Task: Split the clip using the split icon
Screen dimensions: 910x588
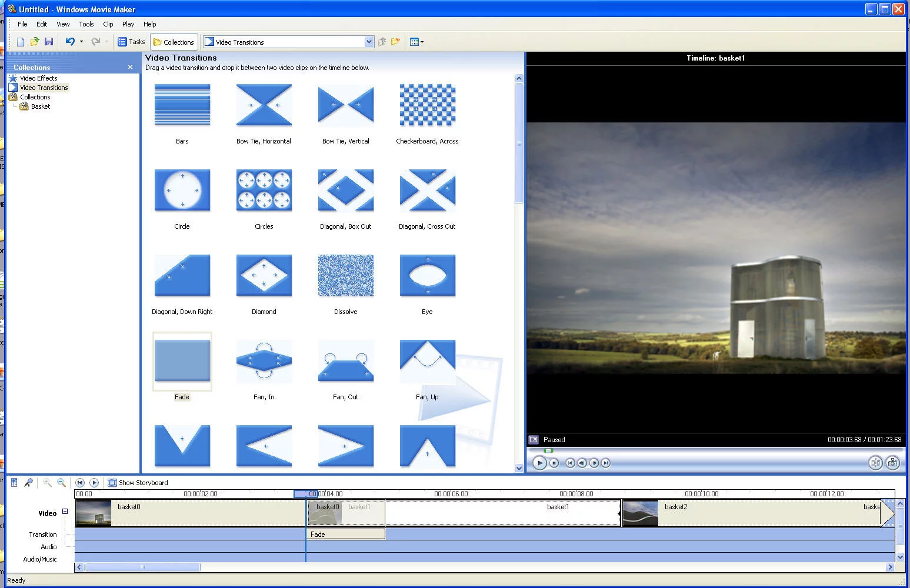Action: (875, 463)
